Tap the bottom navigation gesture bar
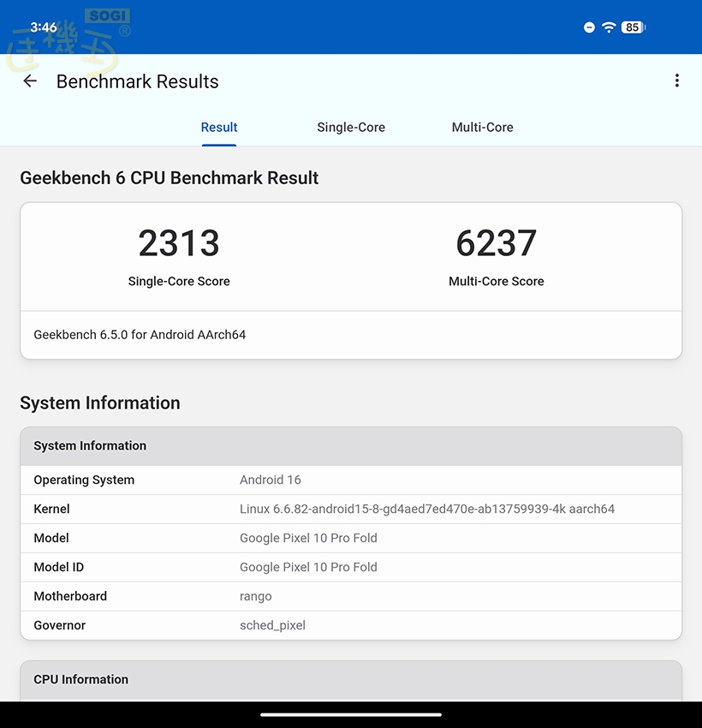Viewport: 702px width, 728px height. point(351,714)
